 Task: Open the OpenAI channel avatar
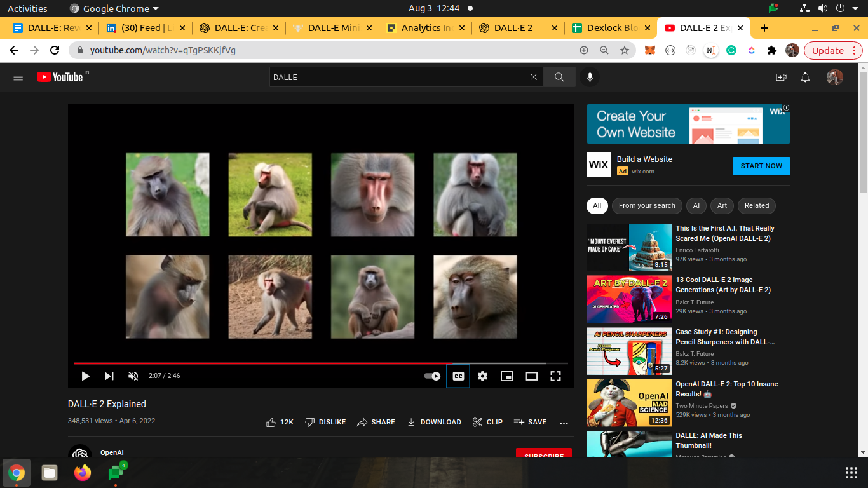tap(80, 452)
